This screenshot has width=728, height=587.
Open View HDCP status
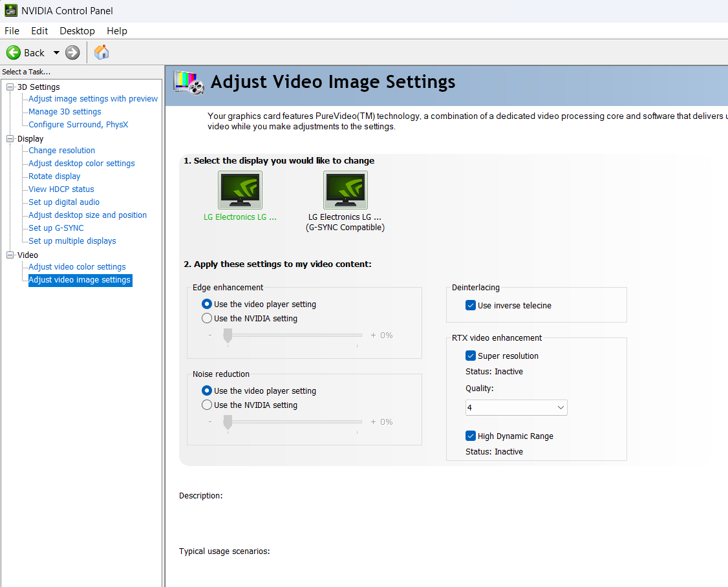61,189
